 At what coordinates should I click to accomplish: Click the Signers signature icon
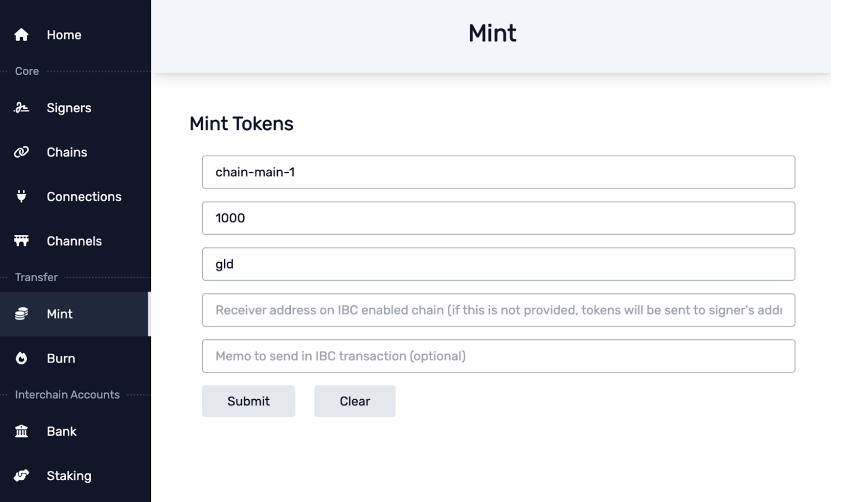point(21,108)
